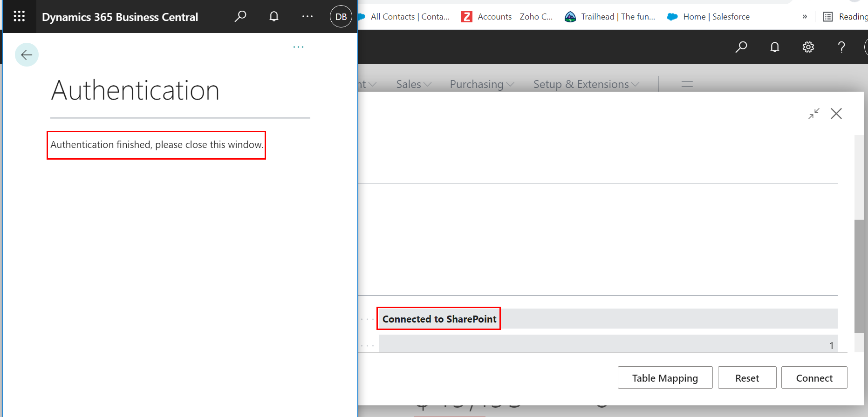Open the blue ellipsis page actions menu
Image resolution: width=868 pixels, height=417 pixels.
(298, 47)
